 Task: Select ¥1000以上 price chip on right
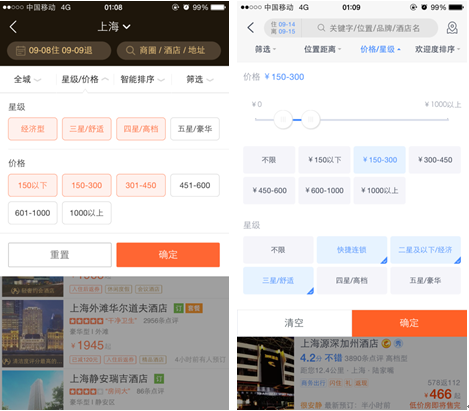tap(380, 191)
